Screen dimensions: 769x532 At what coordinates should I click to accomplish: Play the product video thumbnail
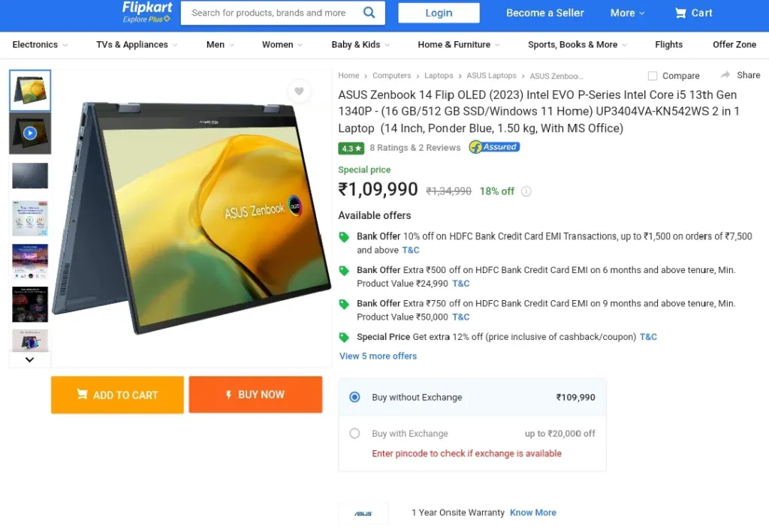pos(30,134)
